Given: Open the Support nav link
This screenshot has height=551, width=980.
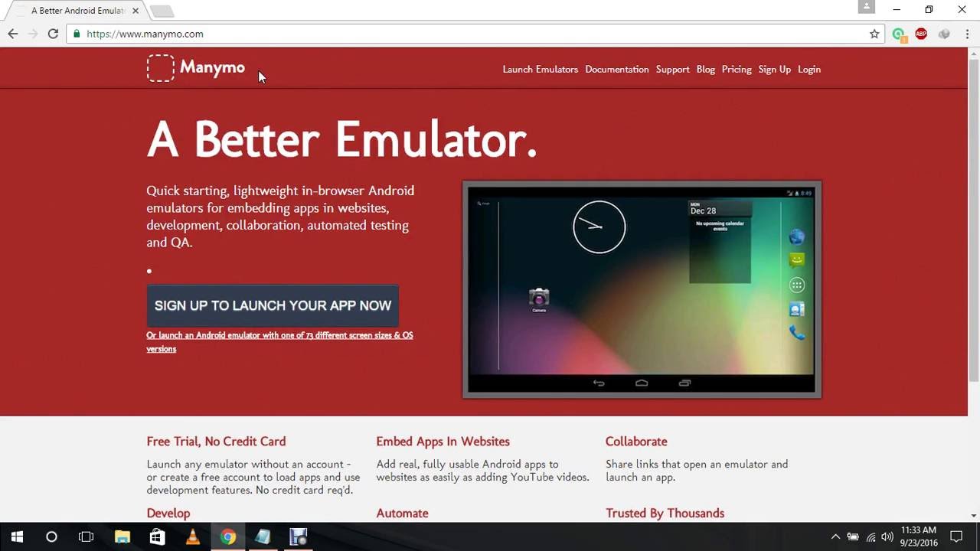Looking at the screenshot, I should point(672,69).
